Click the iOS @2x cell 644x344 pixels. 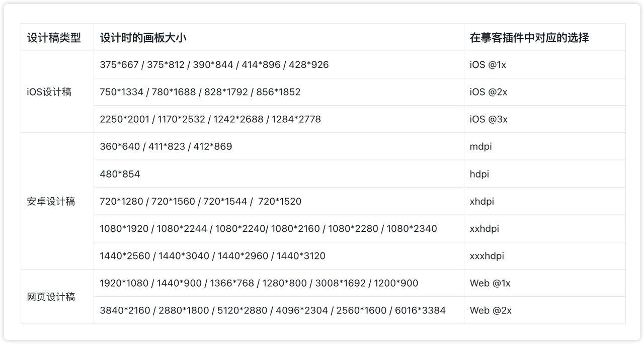(x=489, y=92)
